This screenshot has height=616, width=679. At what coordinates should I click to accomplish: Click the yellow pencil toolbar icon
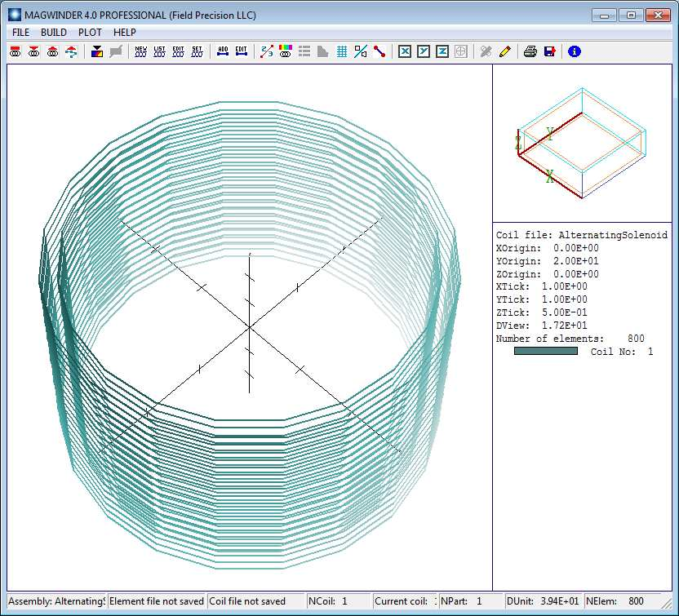tap(504, 51)
